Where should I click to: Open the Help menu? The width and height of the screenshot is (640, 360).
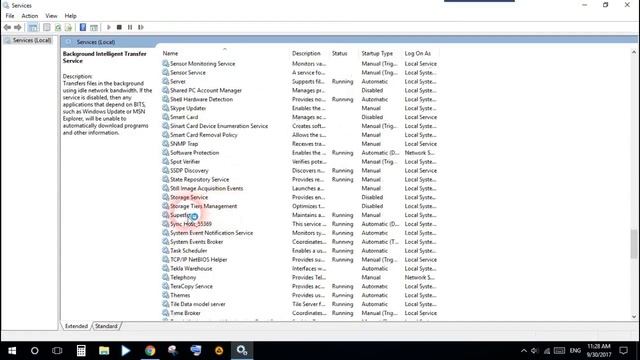(x=71, y=16)
